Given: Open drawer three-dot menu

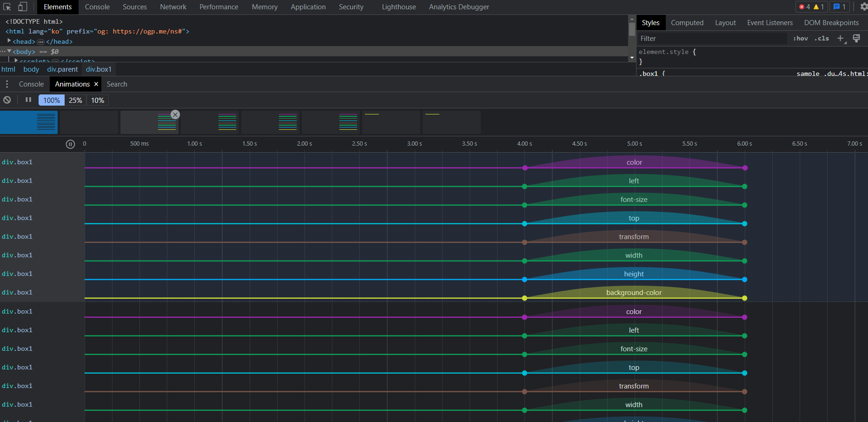Looking at the screenshot, I should point(7,84).
